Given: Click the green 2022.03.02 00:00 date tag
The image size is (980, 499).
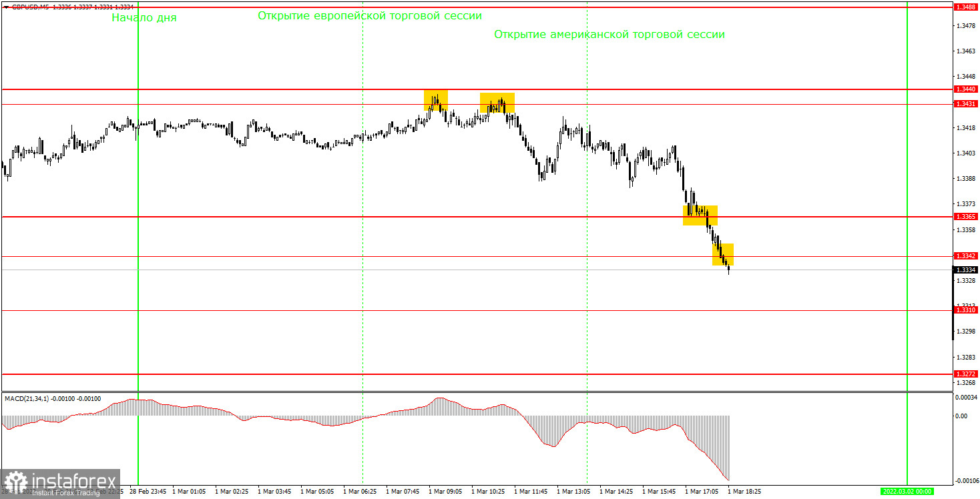Looking at the screenshot, I should click(907, 492).
